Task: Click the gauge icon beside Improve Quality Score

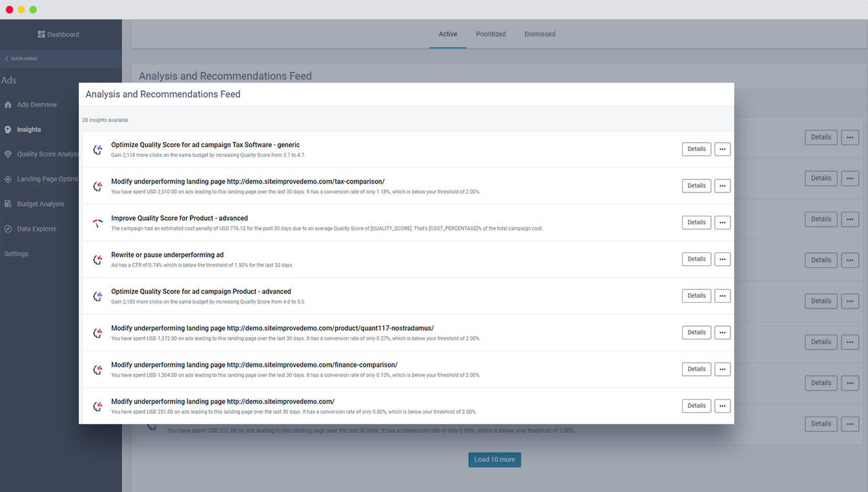Action: [98, 223]
